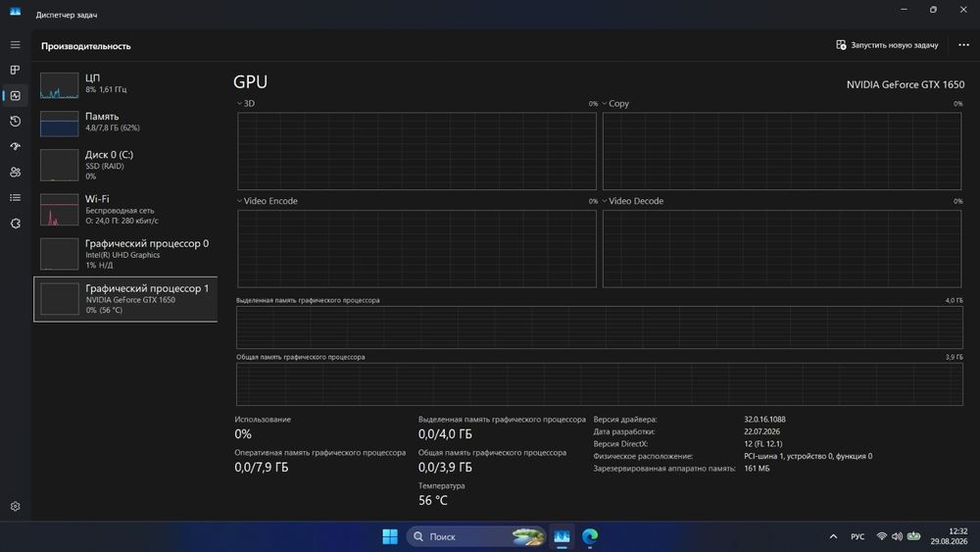
Task: Select the ЦП performance item
Action: click(125, 83)
